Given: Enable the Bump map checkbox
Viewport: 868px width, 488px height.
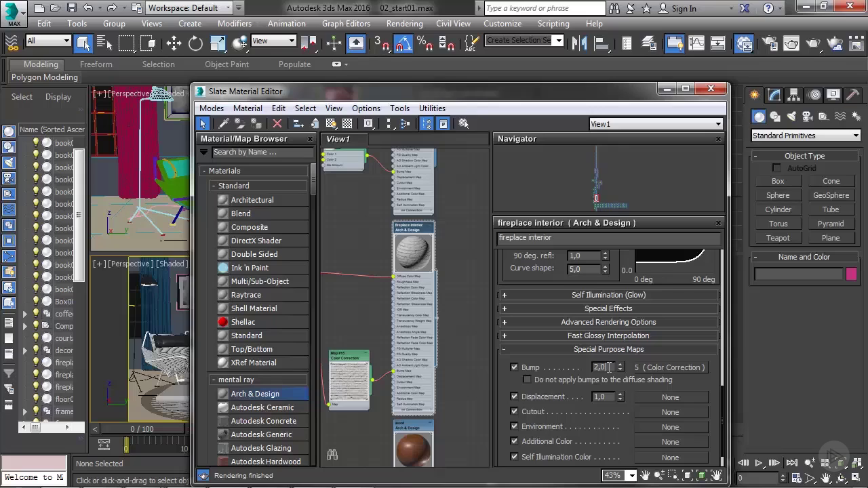Looking at the screenshot, I should click(514, 367).
